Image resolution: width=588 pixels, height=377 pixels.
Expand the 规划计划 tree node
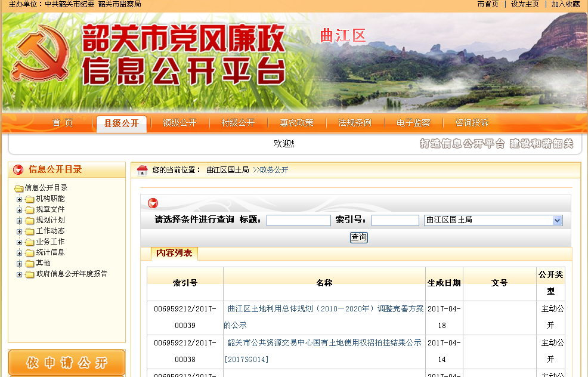point(19,221)
